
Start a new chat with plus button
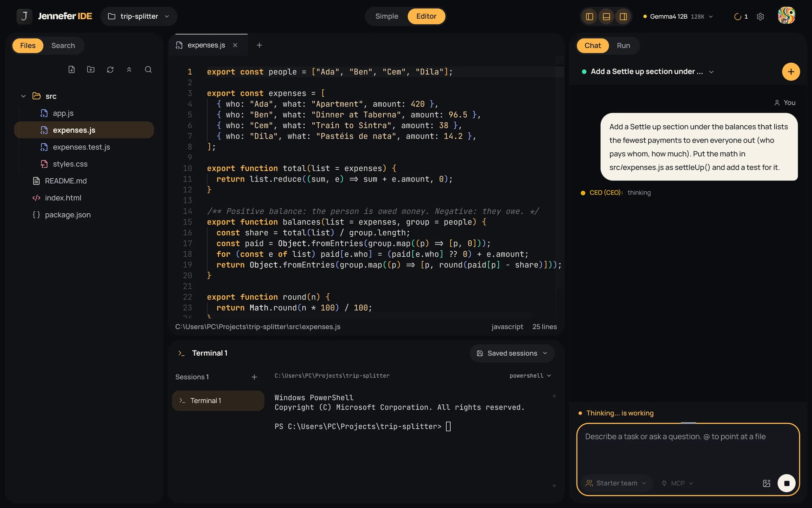click(791, 71)
